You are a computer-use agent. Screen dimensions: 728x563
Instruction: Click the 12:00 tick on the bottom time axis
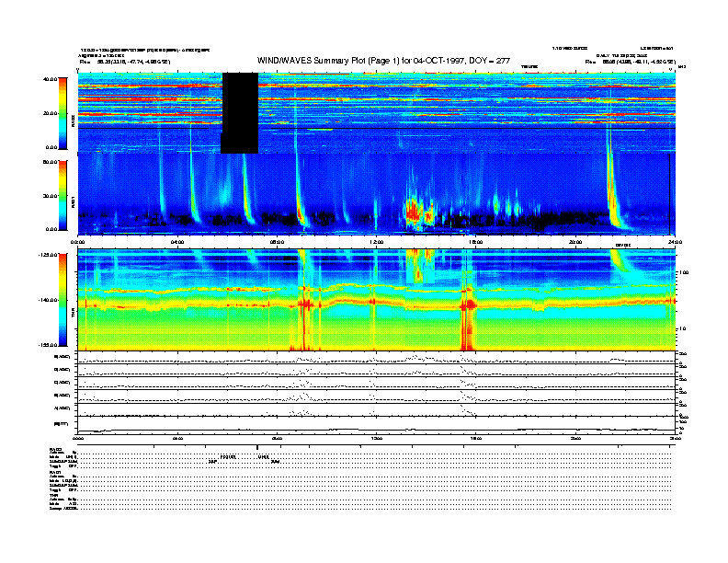[377, 439]
